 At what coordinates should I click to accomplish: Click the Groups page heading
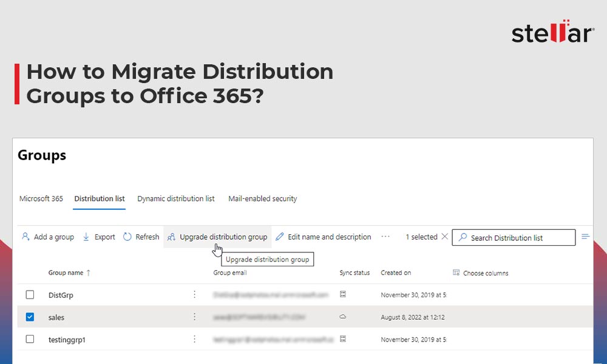tap(42, 155)
